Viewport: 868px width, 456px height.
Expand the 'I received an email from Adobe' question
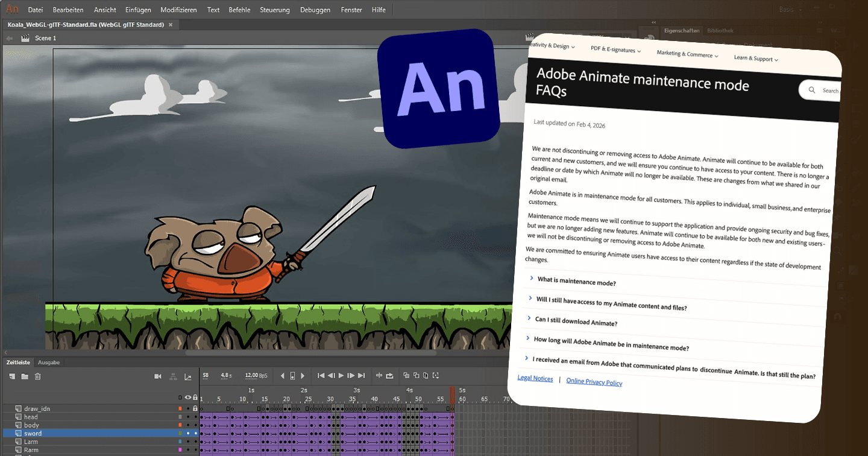click(x=669, y=367)
